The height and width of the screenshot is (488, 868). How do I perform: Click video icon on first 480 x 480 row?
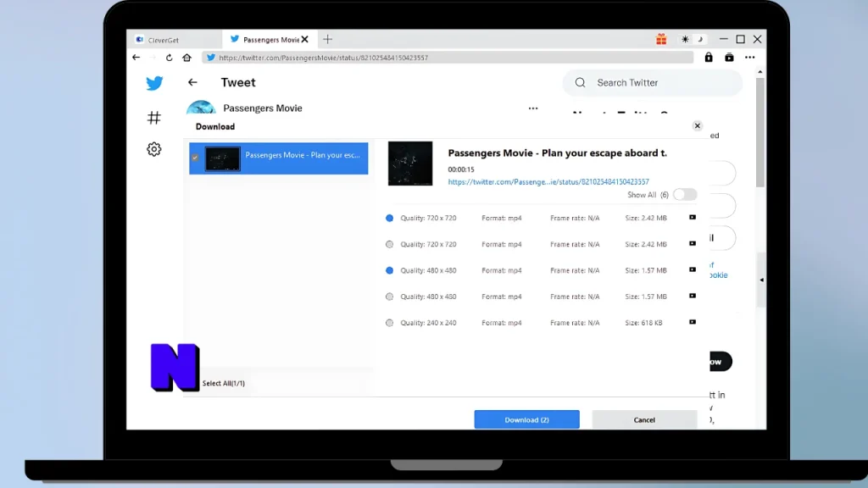point(693,269)
